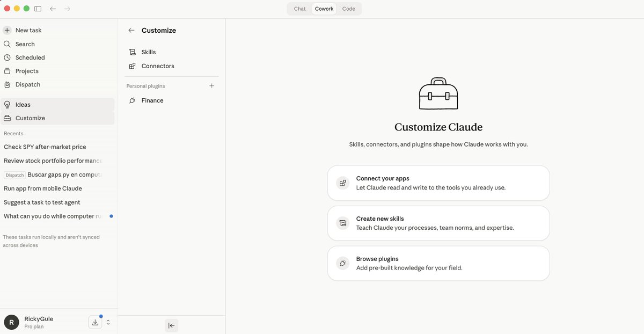644x334 pixels.
Task: Click the Connect your apps icon
Action: click(x=342, y=183)
